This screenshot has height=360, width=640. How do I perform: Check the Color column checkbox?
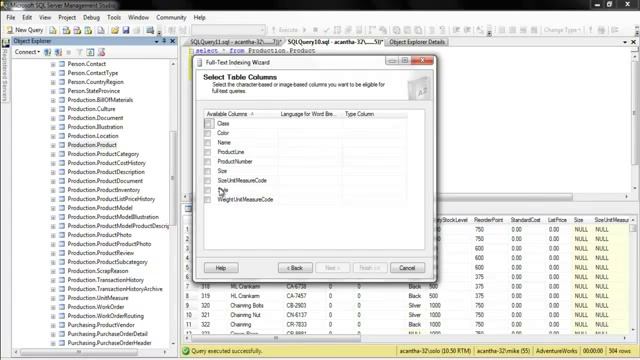coord(208,133)
